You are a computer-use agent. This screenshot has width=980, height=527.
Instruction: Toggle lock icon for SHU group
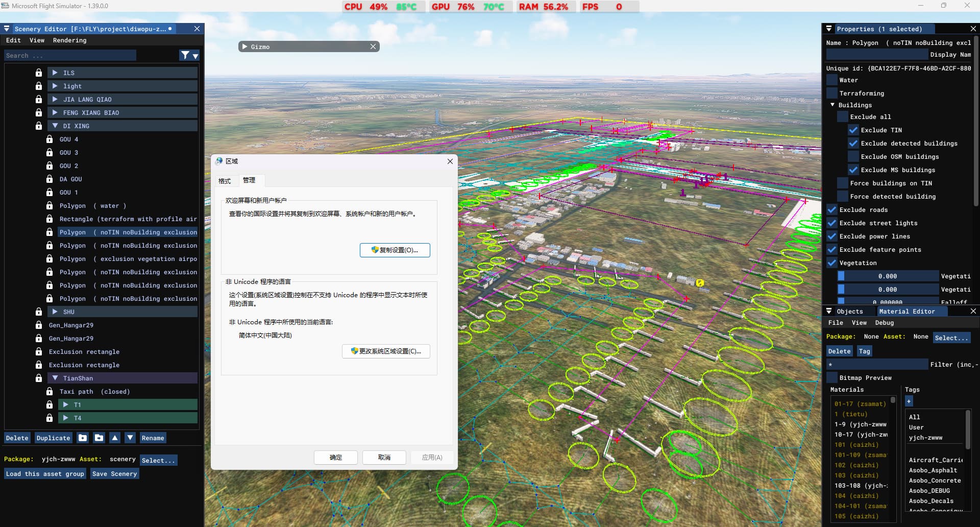tap(39, 312)
